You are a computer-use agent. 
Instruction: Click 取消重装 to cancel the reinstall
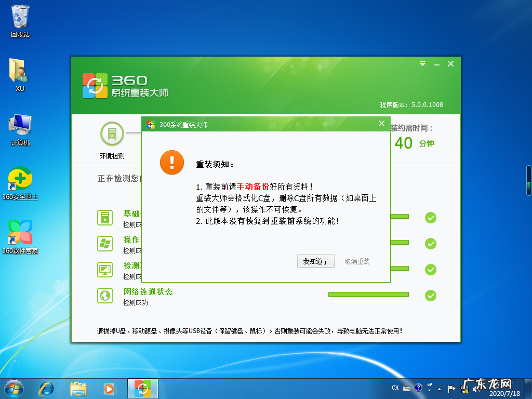tap(357, 261)
